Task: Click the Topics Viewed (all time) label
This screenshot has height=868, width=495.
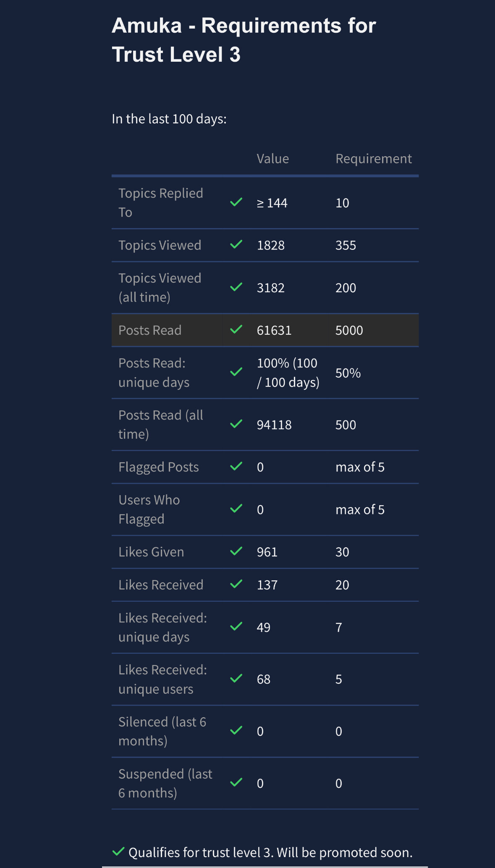Action: point(160,288)
